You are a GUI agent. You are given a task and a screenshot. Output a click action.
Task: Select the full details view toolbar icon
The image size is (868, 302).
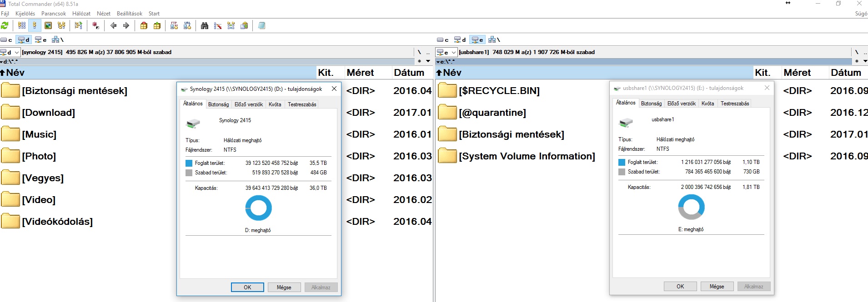[x=35, y=25]
